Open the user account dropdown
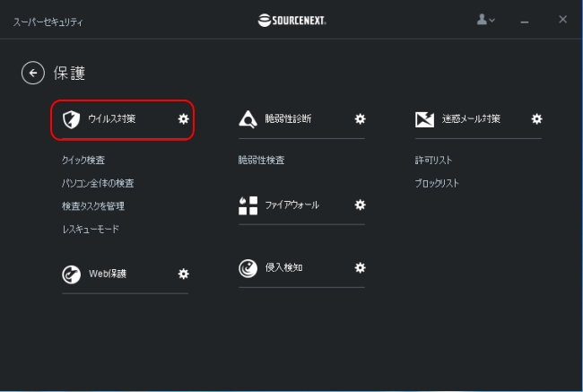583x392 pixels. tap(485, 20)
